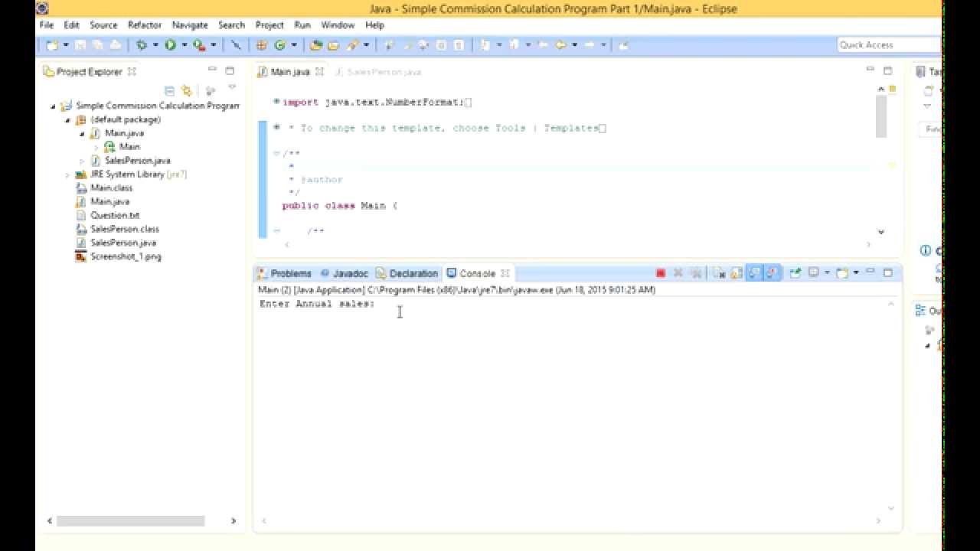Click the red Terminate button in Console
Viewport: 980px width, 551px height.
pyautogui.click(x=661, y=273)
